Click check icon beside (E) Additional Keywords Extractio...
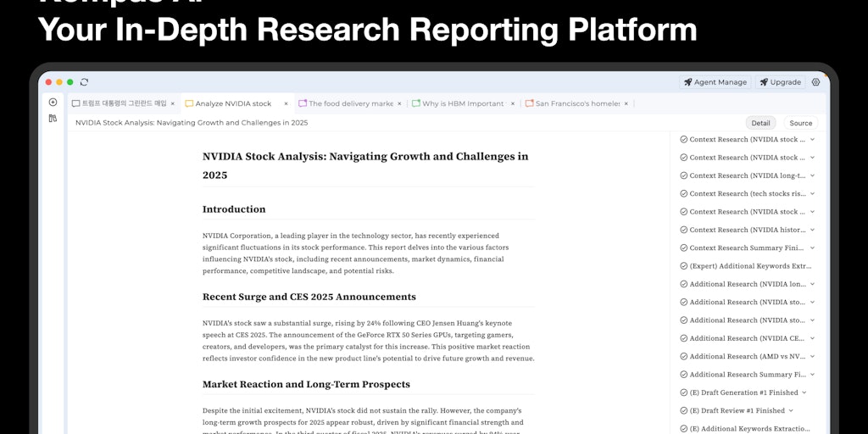Screen dimensions: 868x434 (x=684, y=428)
